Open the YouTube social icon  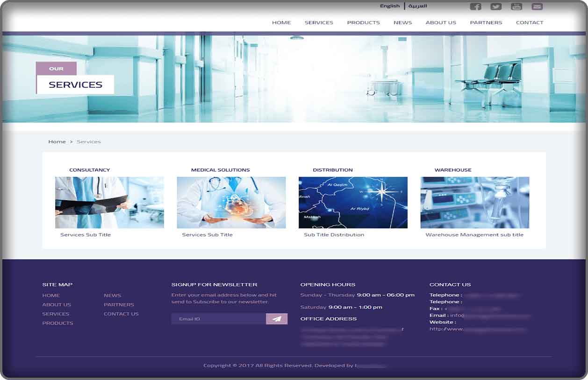pos(516,7)
